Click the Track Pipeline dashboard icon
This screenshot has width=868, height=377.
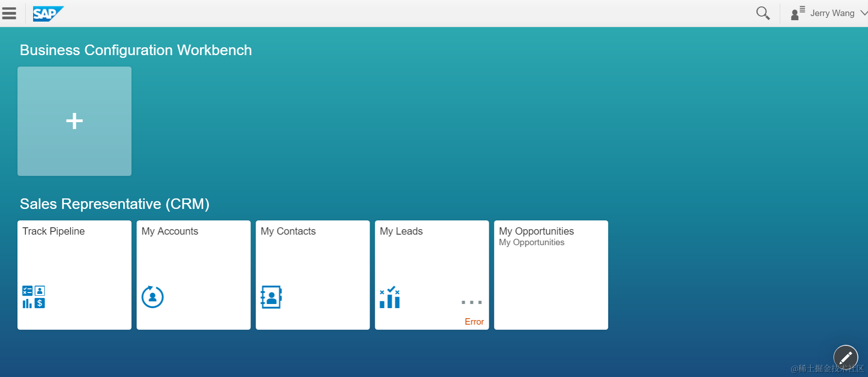pos(34,297)
